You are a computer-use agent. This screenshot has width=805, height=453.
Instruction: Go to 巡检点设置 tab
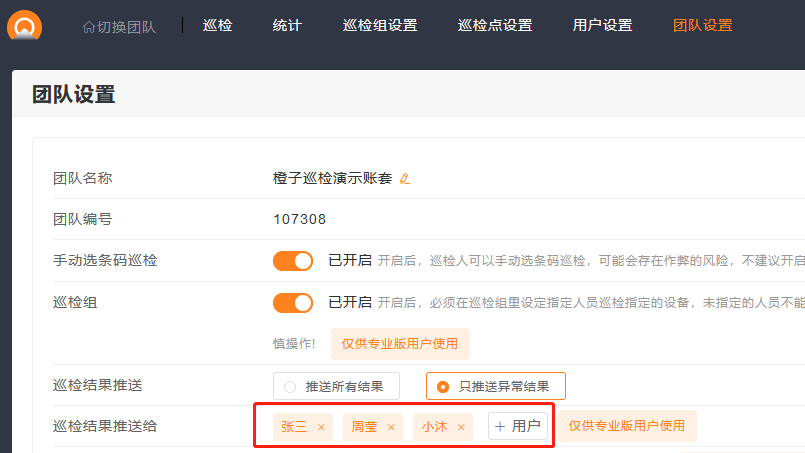click(495, 25)
